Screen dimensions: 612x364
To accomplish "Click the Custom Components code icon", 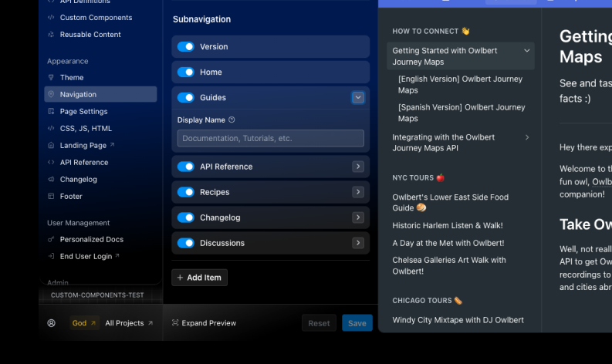I will point(51,18).
